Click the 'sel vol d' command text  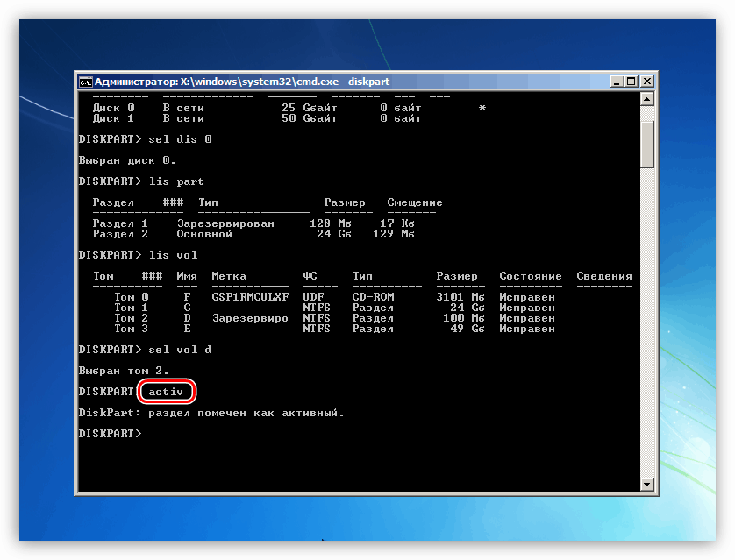click(x=180, y=350)
